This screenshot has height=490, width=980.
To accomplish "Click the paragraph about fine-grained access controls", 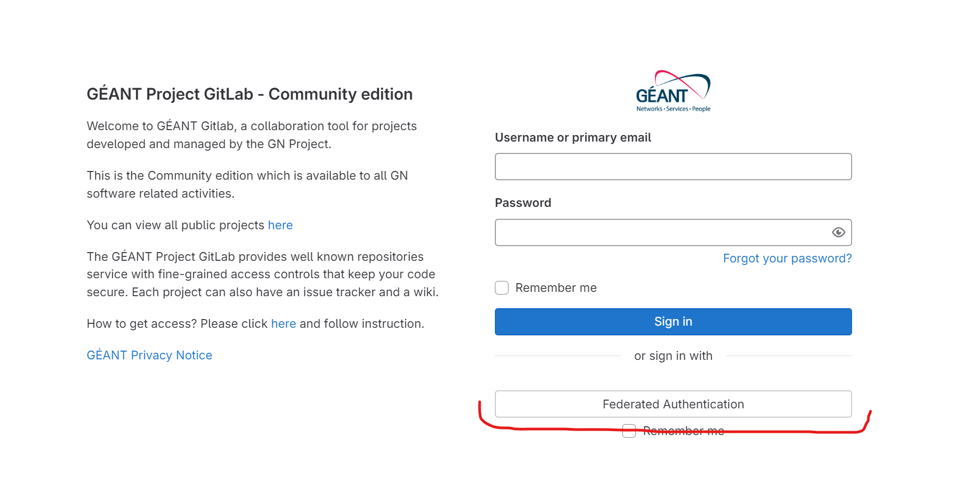I will 262,274.
